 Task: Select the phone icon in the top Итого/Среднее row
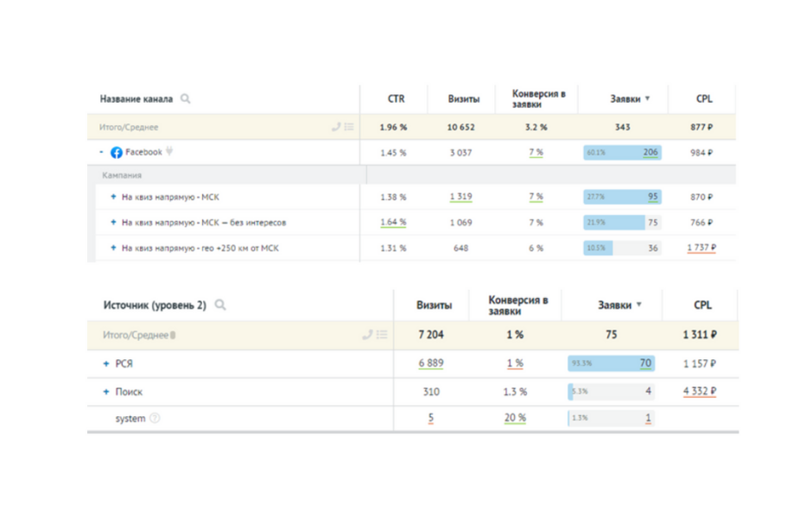(336, 127)
